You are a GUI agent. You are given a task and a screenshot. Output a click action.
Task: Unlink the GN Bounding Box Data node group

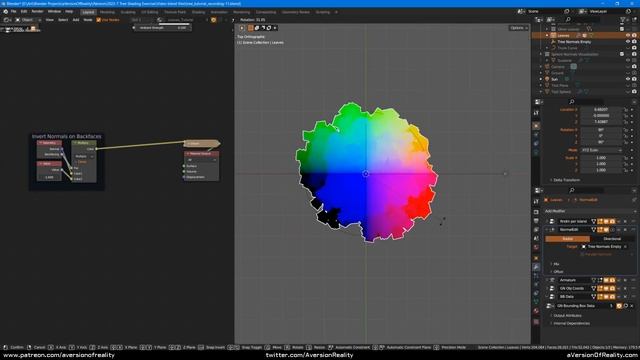[x=632, y=306]
